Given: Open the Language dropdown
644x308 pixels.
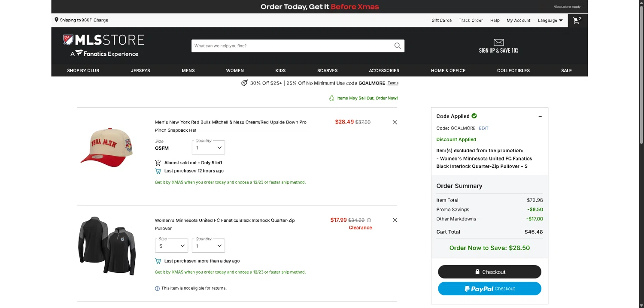Looking at the screenshot, I should [x=550, y=20].
